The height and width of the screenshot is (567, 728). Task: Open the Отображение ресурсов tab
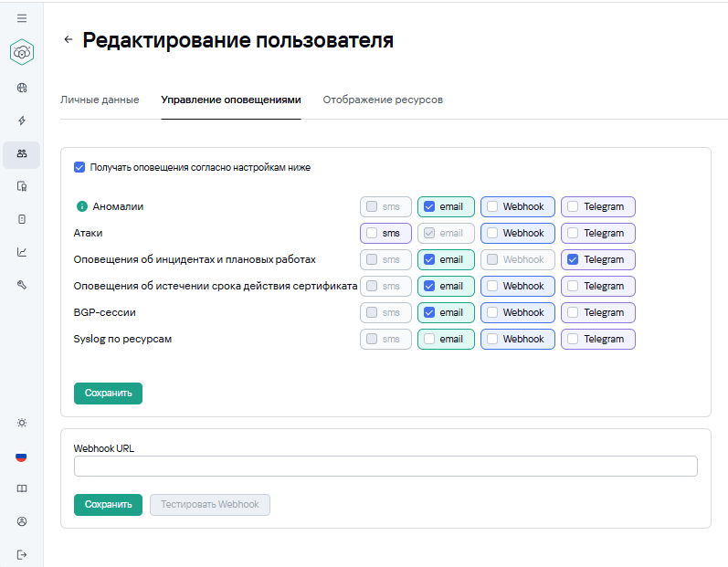click(383, 100)
